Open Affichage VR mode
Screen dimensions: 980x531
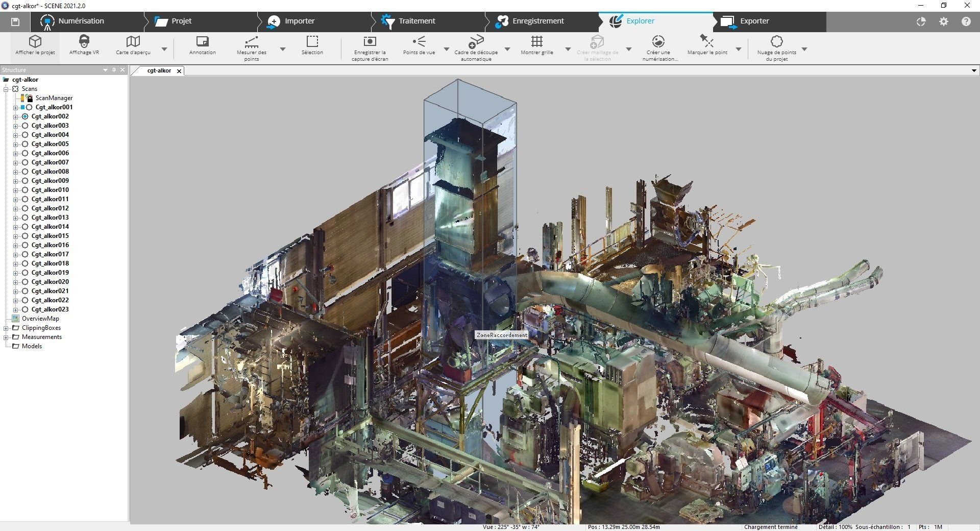point(84,45)
